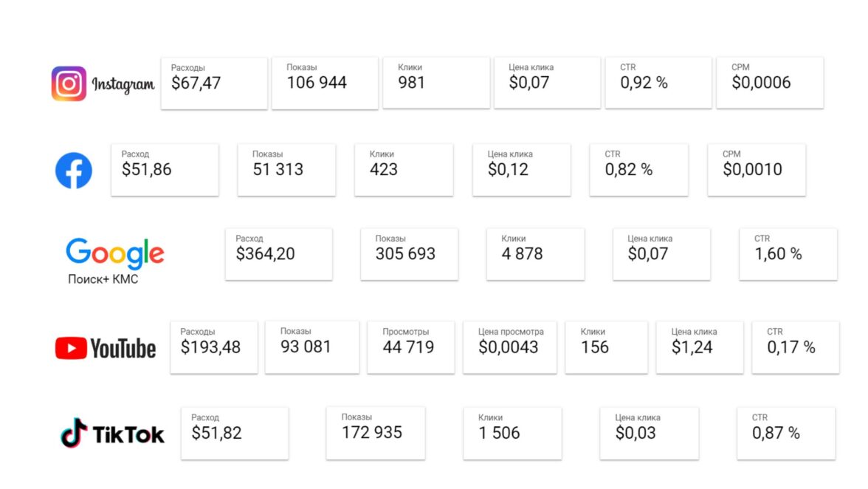
Task: Open Instagram CPM $0,0006 card
Action: [770, 83]
